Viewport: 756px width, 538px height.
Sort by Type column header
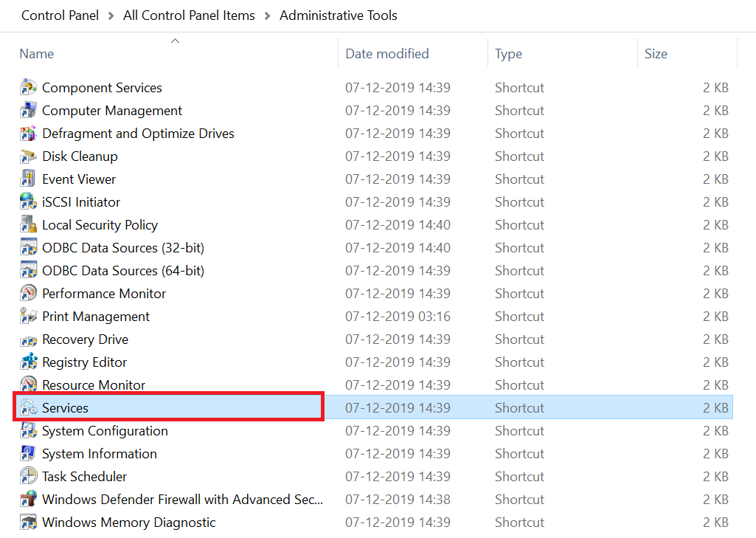(509, 54)
